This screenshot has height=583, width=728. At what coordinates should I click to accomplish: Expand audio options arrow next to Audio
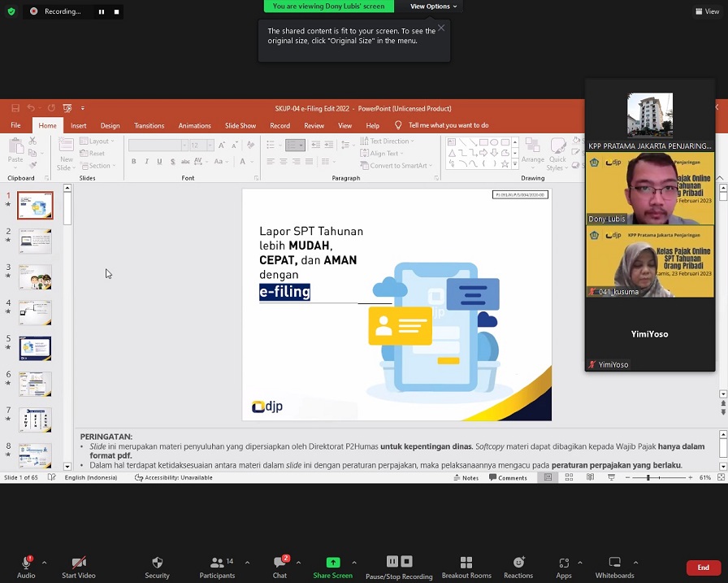(x=44, y=563)
